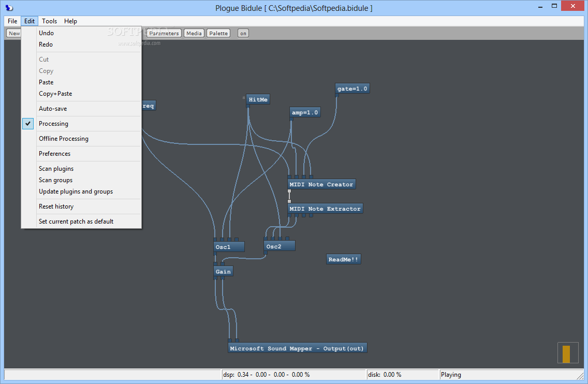This screenshot has width=588, height=384.
Task: Open the Media panel button
Action: coord(194,33)
